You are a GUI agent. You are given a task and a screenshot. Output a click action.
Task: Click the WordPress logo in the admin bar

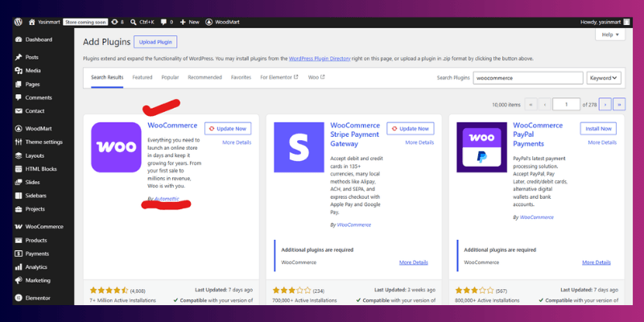click(18, 23)
